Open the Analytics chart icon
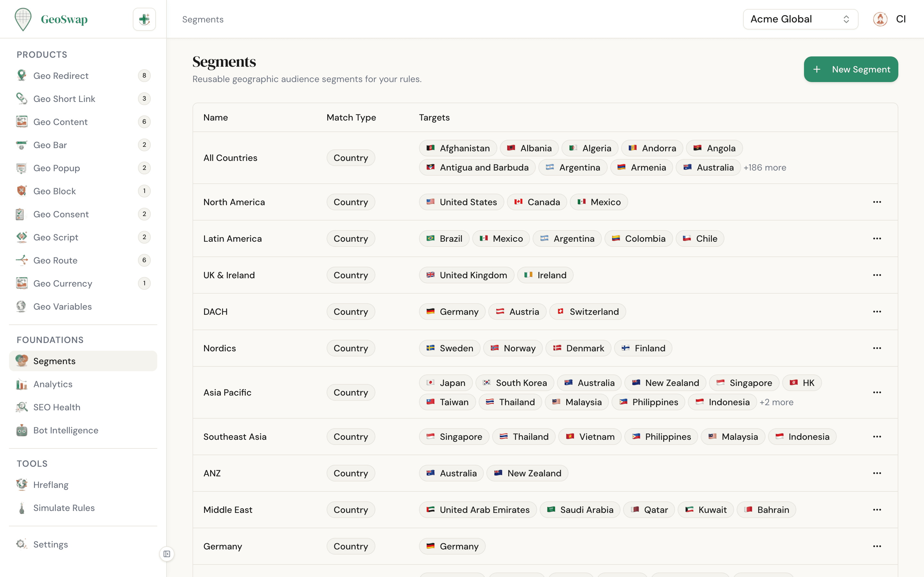Viewport: 924px width, 577px height. (22, 384)
